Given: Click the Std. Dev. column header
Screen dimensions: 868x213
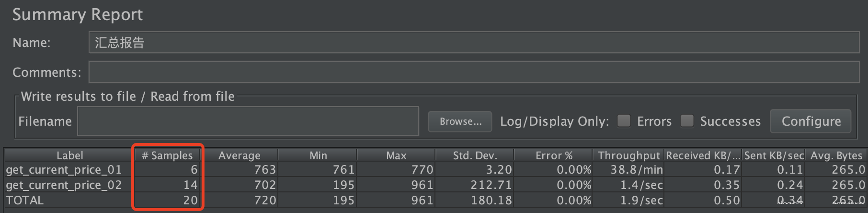Looking at the screenshot, I should (475, 155).
